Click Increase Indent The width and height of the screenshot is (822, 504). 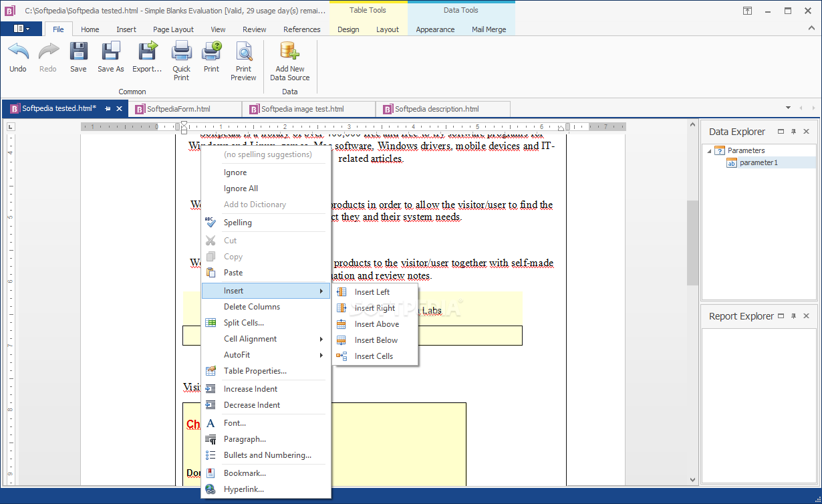tap(266, 389)
